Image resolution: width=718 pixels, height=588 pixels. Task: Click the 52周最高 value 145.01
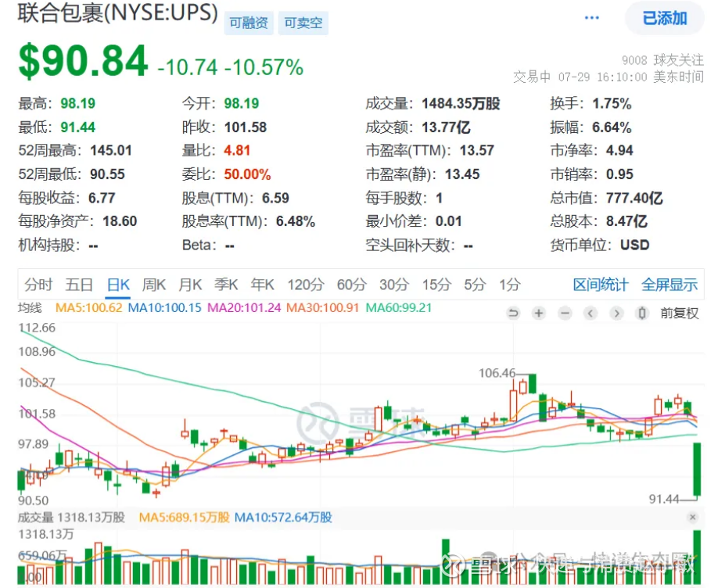pos(111,151)
